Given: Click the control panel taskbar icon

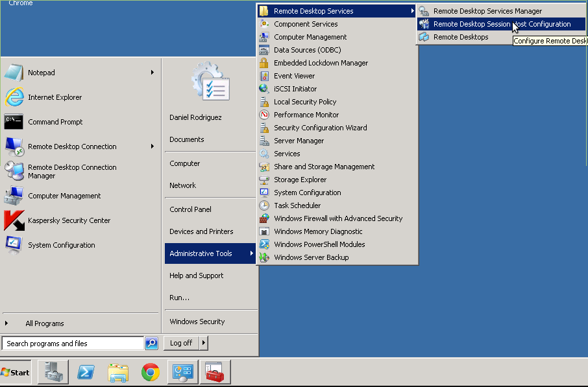Looking at the screenshot, I should [x=183, y=372].
